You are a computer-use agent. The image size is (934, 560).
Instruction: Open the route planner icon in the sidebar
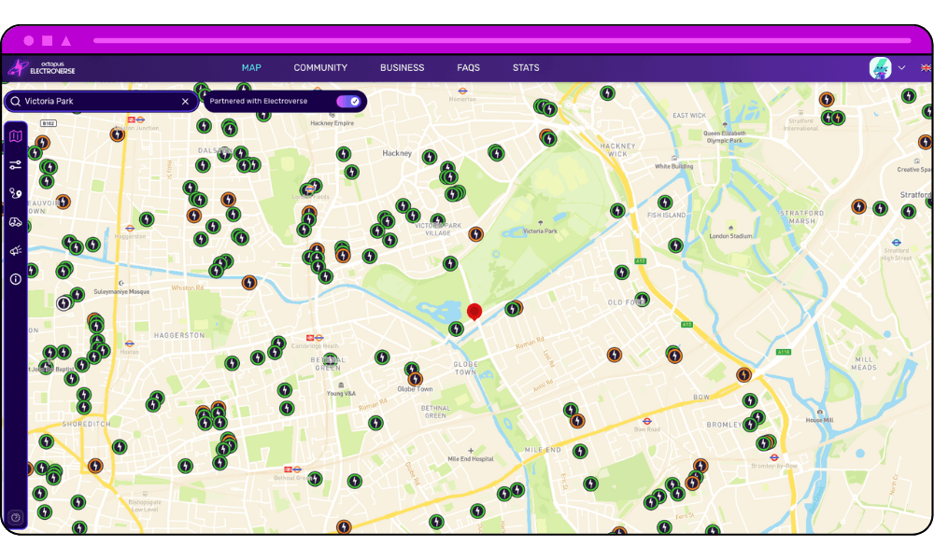(x=16, y=194)
